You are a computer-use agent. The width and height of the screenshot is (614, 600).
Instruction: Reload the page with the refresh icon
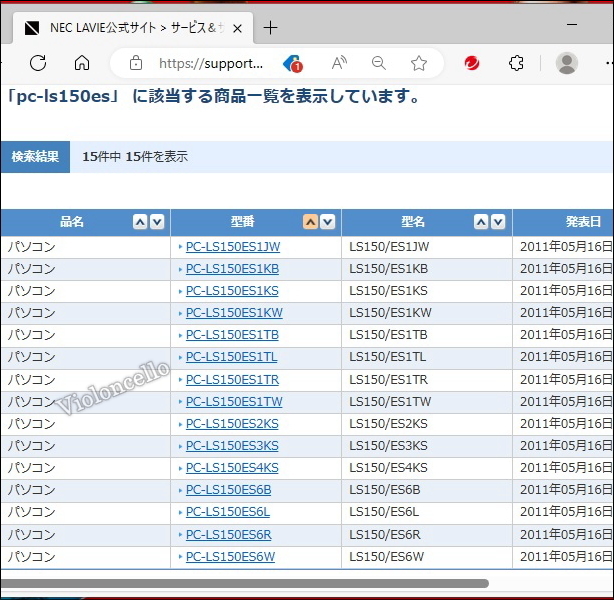38,63
